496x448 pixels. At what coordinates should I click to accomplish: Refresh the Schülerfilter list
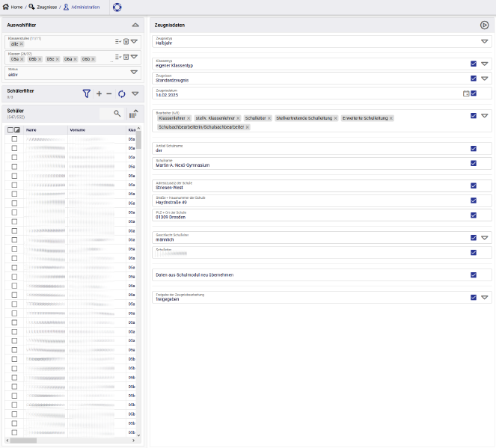(x=122, y=93)
